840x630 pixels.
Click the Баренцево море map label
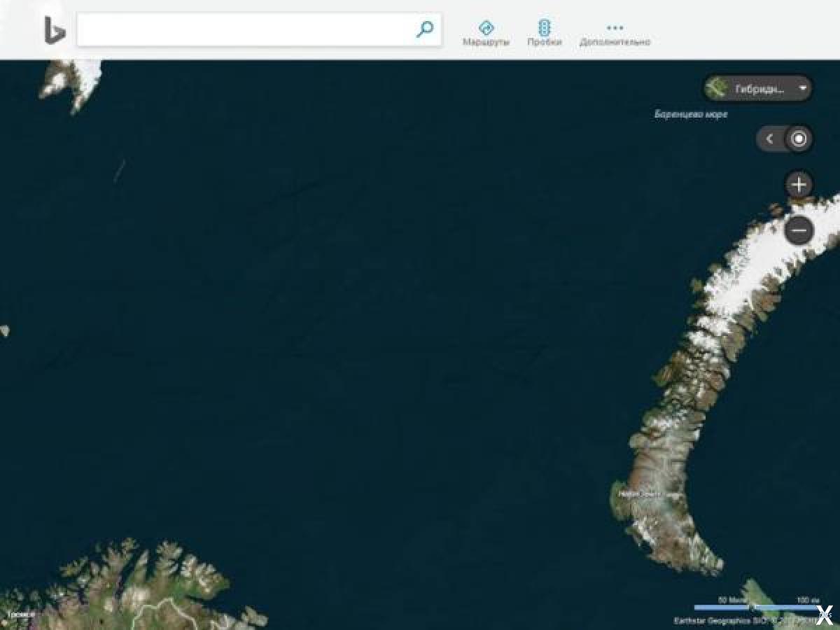pyautogui.click(x=691, y=114)
